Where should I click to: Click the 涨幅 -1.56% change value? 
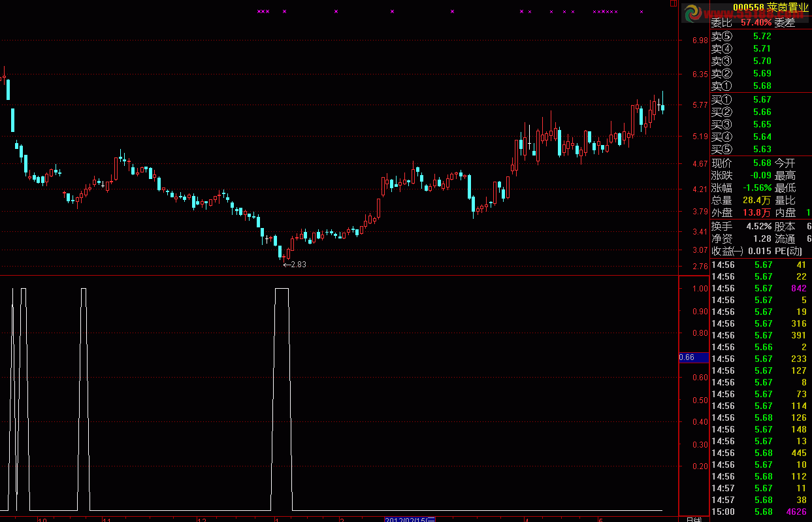tap(758, 188)
